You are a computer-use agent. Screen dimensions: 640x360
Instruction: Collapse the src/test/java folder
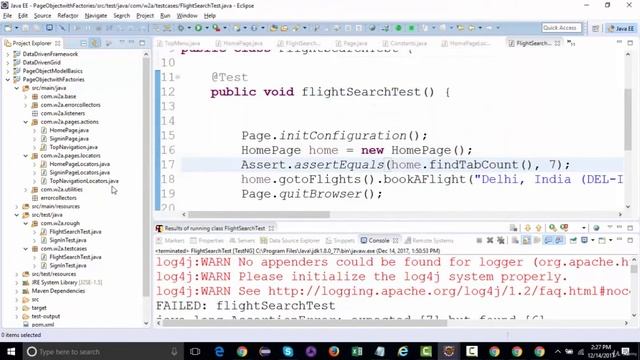point(17,215)
